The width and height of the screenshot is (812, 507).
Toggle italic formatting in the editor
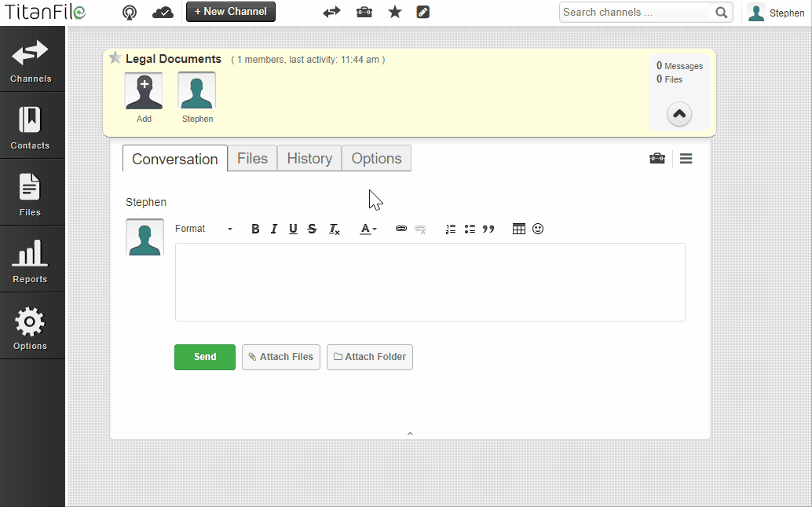tap(273, 229)
